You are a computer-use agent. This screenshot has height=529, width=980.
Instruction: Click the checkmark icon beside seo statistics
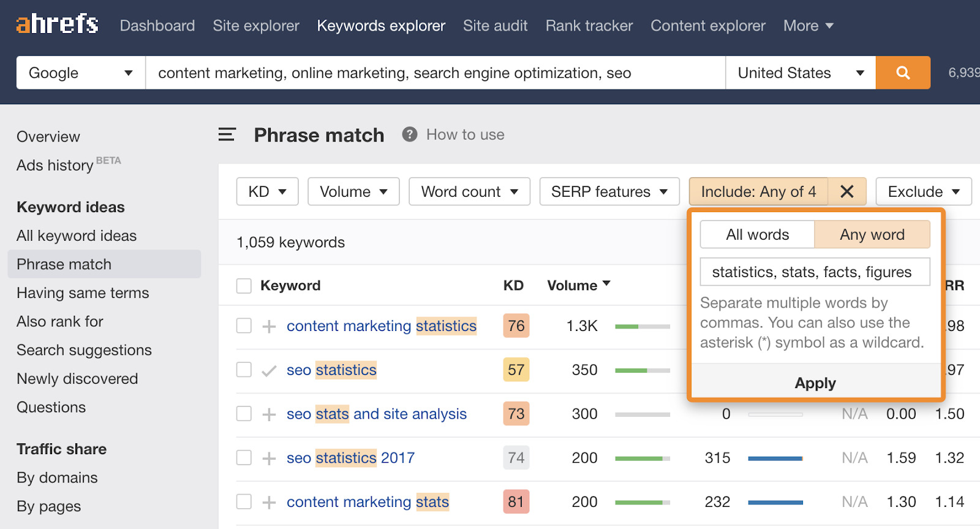click(269, 370)
